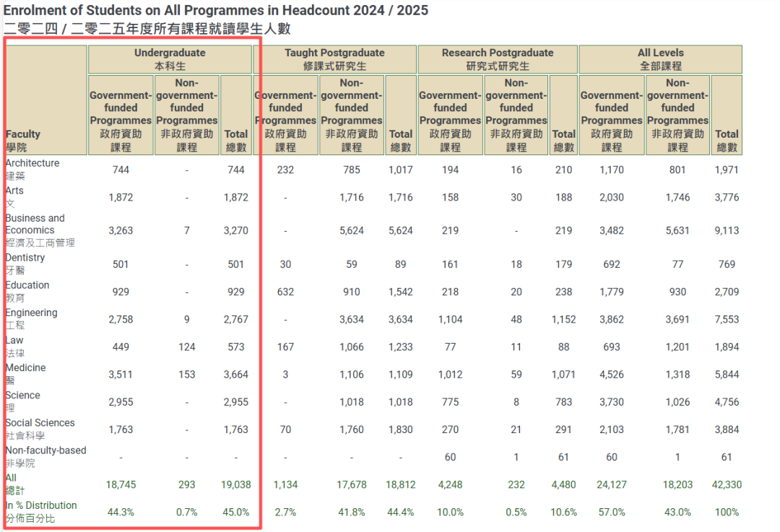Click the Science research postgraduate count 775
This screenshot has width=780, height=532.
click(450, 402)
